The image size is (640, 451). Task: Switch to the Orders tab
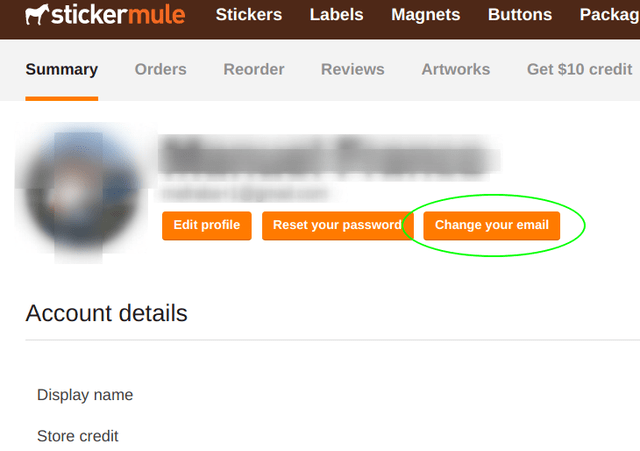click(x=160, y=69)
